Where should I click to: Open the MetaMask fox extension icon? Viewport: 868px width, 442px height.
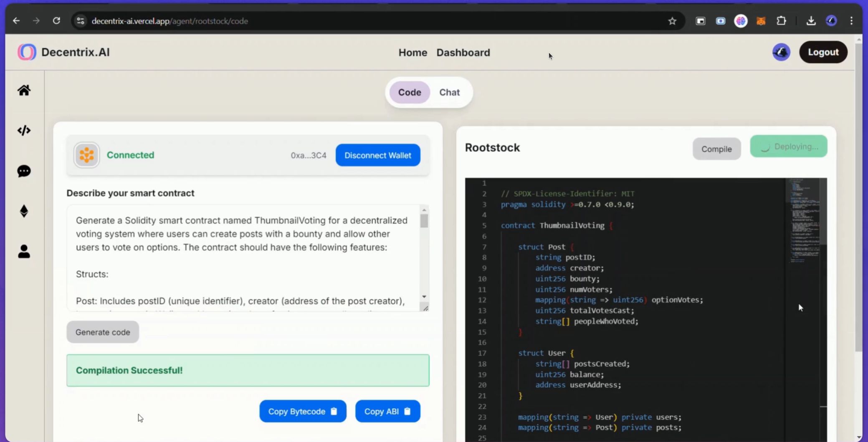coord(761,21)
